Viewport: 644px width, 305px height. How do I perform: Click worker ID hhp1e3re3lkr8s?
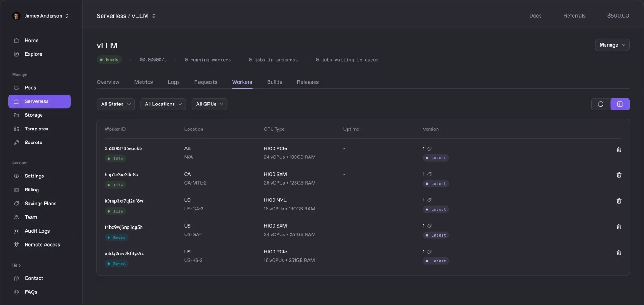[121, 175]
